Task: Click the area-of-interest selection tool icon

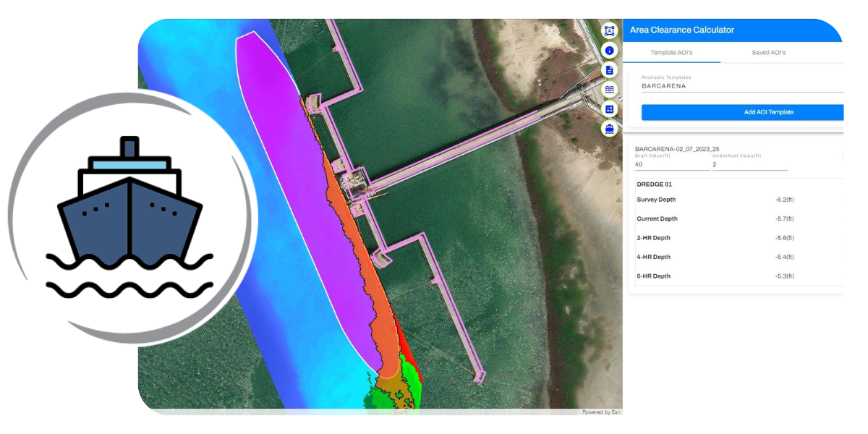Action: point(609,31)
